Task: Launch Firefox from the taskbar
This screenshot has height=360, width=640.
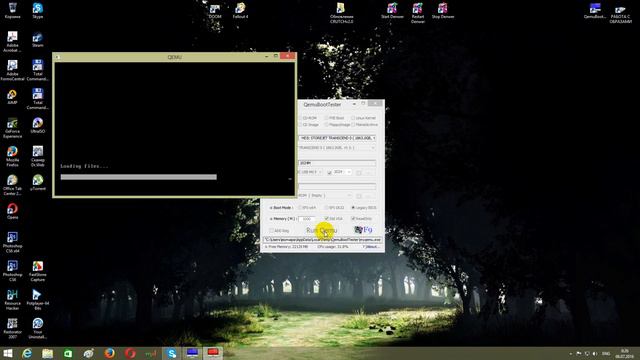Action: tap(109, 353)
